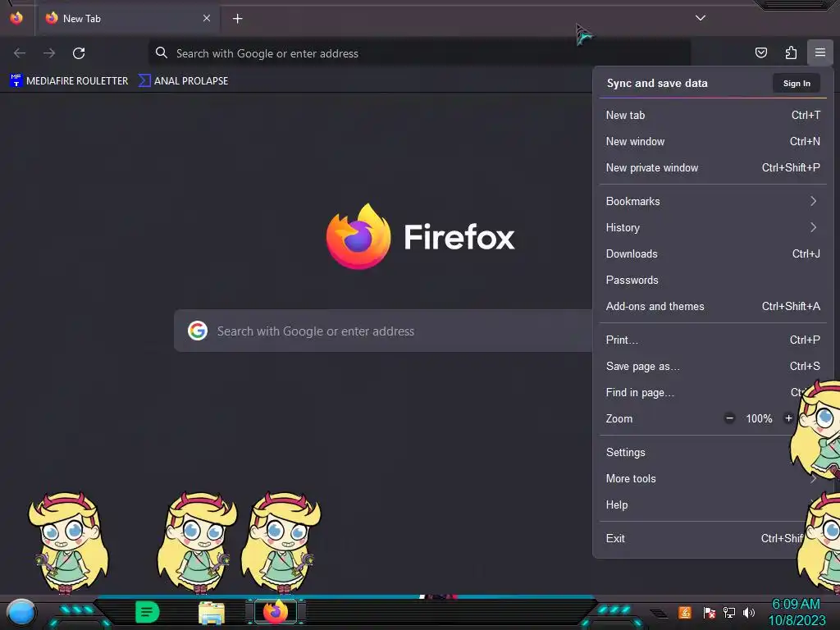Viewport: 840px width, 630px height.
Task: Reload the current page
Action: pyautogui.click(x=79, y=53)
